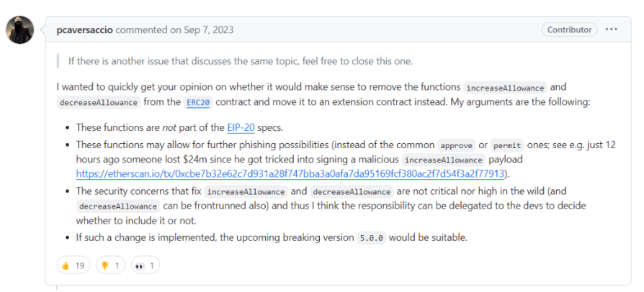The height and width of the screenshot is (292, 644).
Task: Click the Contributor badge
Action: pos(569,29)
